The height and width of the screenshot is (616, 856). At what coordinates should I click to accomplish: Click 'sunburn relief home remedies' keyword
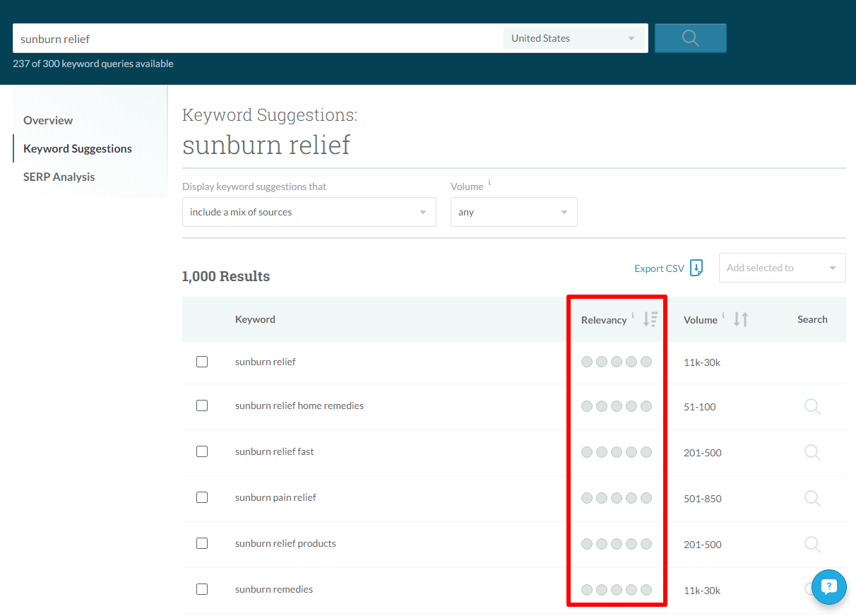(299, 405)
